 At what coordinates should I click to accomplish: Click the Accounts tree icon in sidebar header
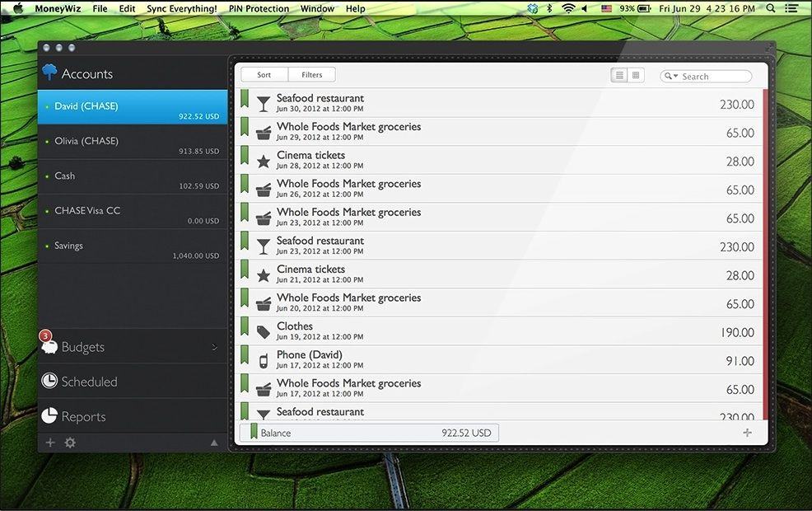coord(50,73)
